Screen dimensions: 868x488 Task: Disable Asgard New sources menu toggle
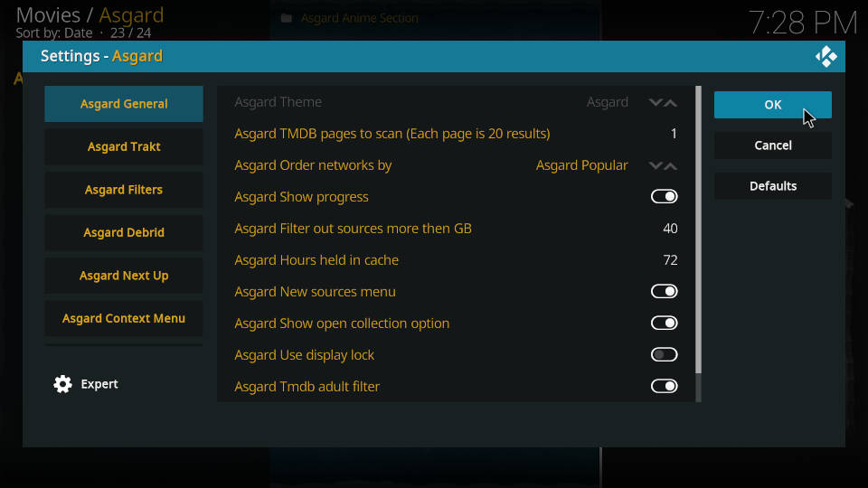pyautogui.click(x=664, y=292)
